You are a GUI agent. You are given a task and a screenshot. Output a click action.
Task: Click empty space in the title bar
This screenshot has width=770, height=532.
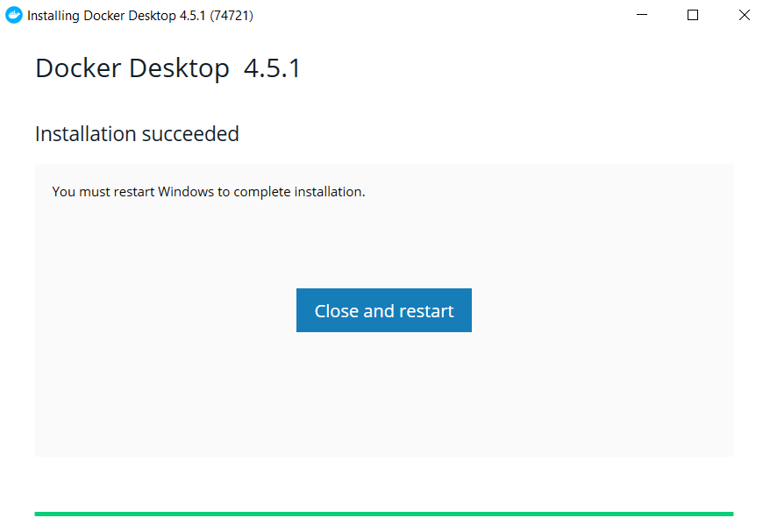pos(442,15)
